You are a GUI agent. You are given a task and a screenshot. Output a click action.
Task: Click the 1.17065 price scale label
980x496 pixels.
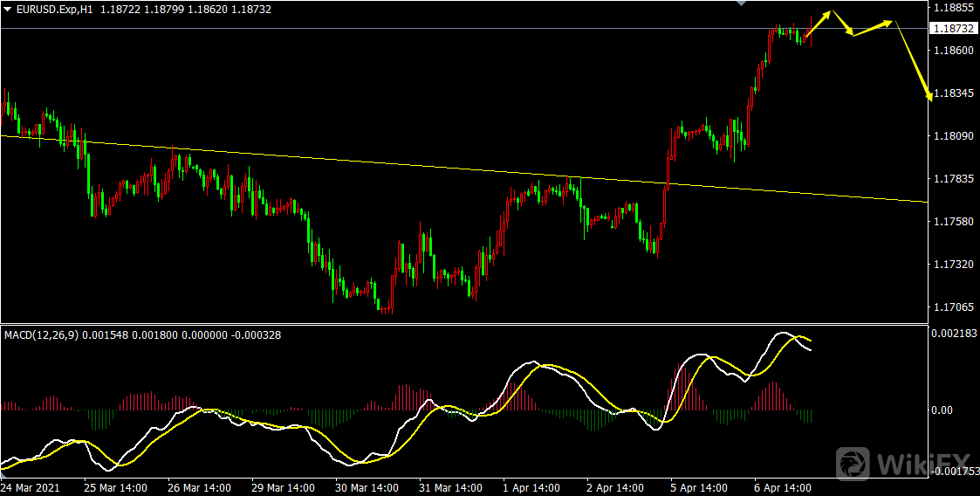[x=952, y=307]
